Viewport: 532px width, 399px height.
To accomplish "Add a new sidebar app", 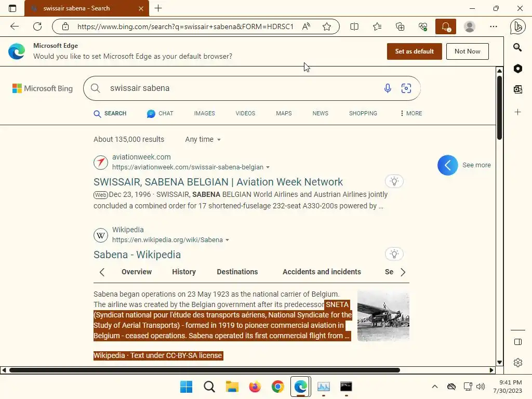I will (518, 112).
